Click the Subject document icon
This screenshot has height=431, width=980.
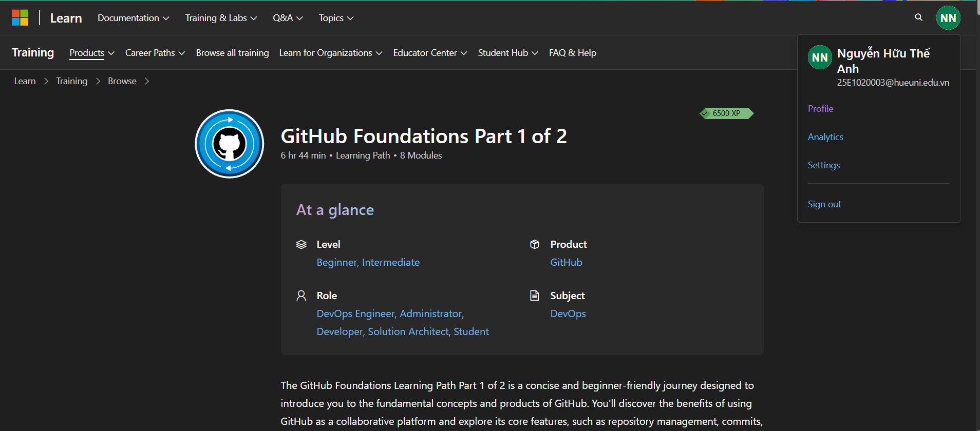(x=535, y=296)
